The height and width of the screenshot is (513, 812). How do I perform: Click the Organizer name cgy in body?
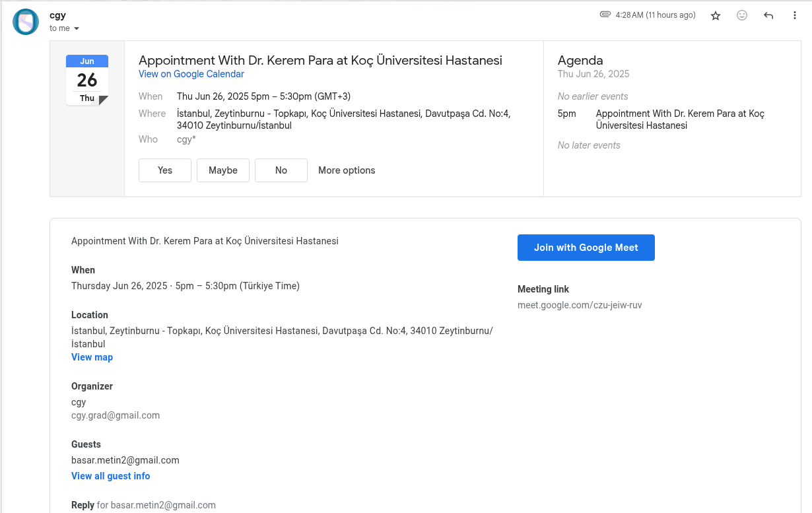[79, 402]
